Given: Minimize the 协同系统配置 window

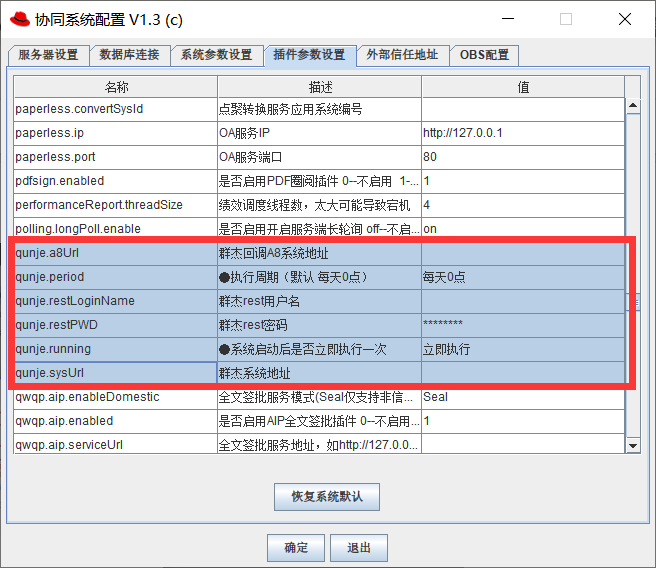Looking at the screenshot, I should point(508,19).
